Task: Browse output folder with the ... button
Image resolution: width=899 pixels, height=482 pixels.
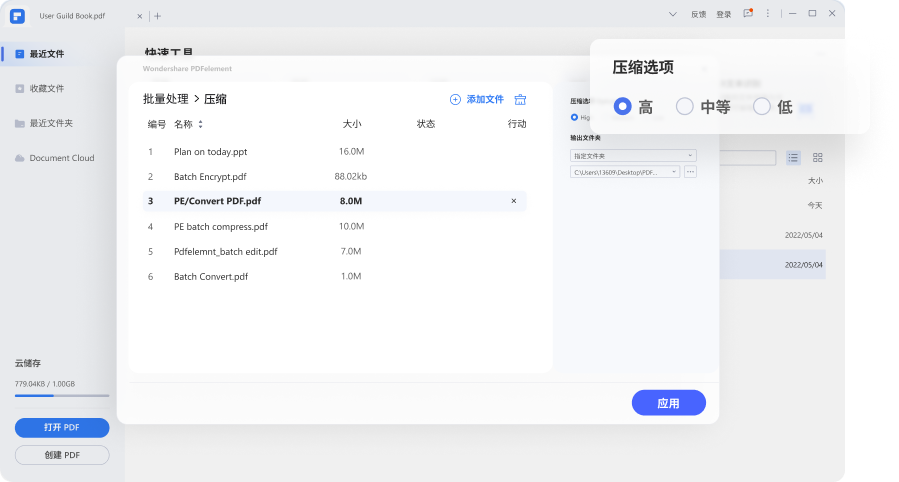Action: 690,172
